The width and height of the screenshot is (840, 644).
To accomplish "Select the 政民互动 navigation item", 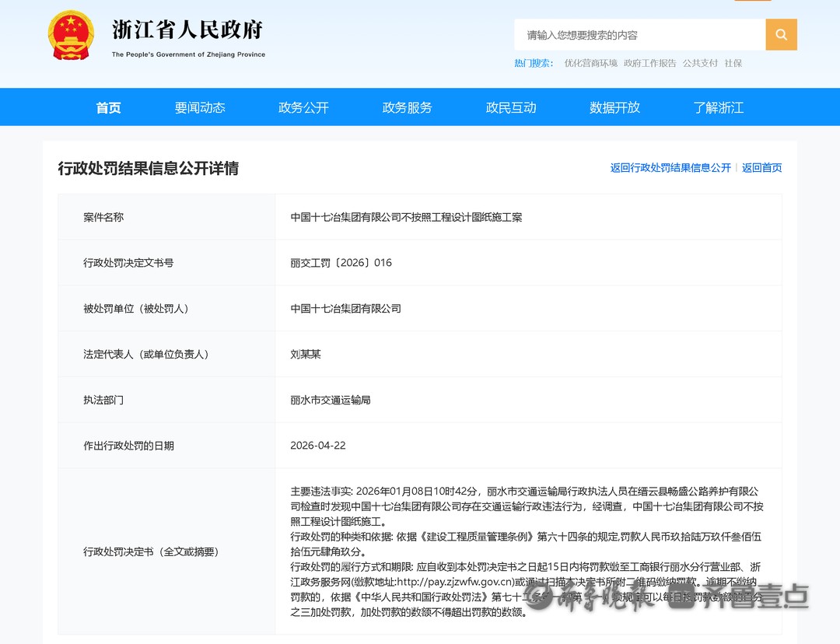I will coord(511,107).
